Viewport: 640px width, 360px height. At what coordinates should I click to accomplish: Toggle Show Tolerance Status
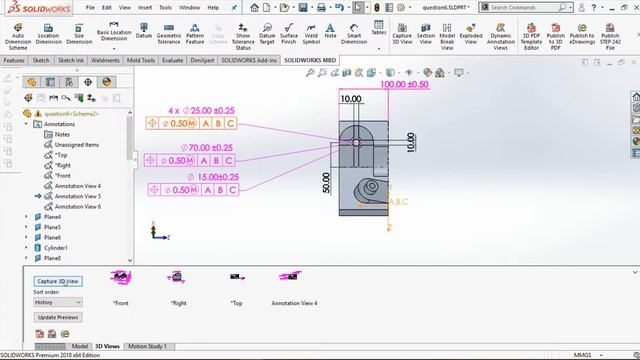tap(243, 36)
